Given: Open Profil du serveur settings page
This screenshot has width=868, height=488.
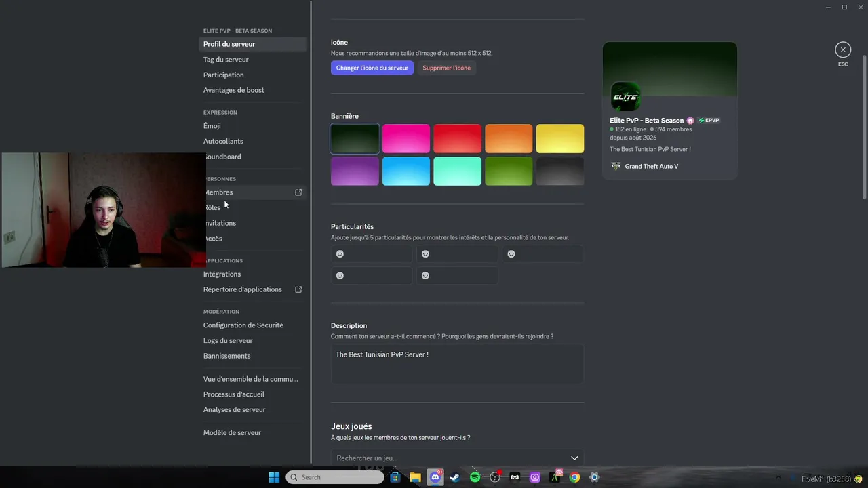Looking at the screenshot, I should pos(252,44).
